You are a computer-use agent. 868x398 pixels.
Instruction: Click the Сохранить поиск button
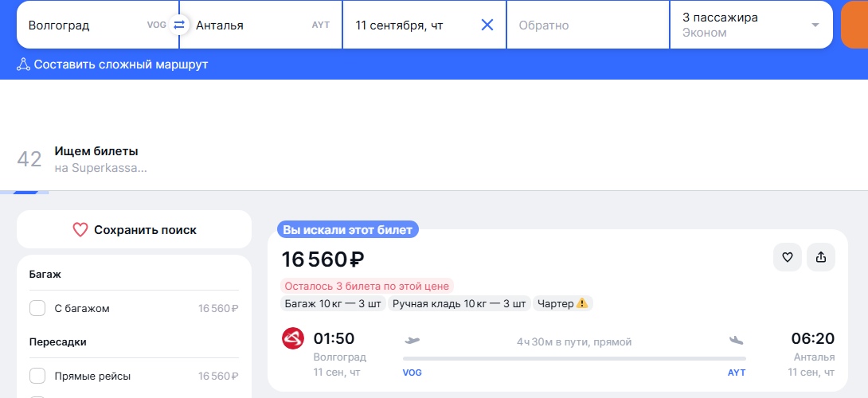[x=134, y=230]
